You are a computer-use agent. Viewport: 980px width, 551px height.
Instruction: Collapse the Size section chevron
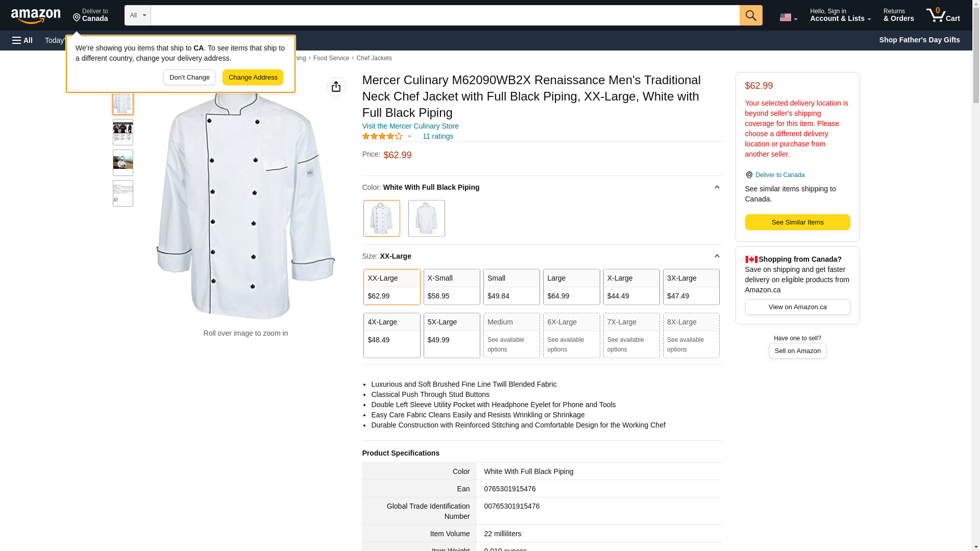tap(717, 256)
